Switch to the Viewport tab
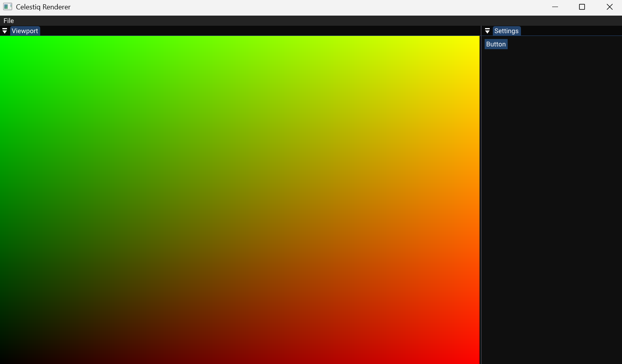The width and height of the screenshot is (622, 364). 25,31
